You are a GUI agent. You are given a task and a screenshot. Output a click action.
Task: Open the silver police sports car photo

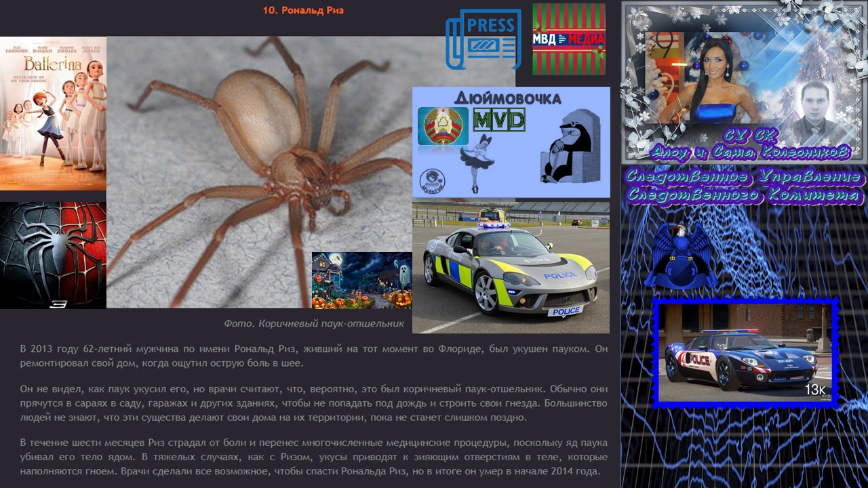tap(511, 268)
